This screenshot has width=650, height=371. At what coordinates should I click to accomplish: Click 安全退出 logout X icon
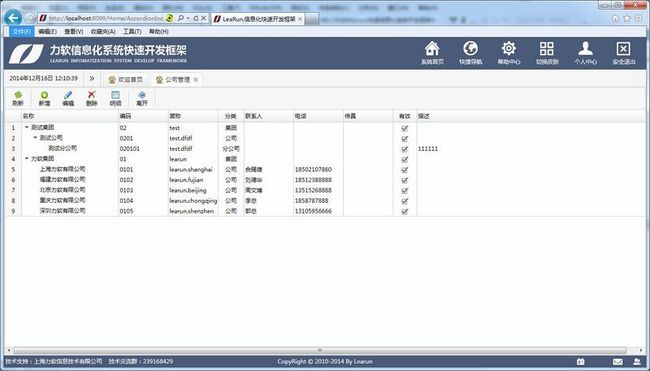point(623,48)
